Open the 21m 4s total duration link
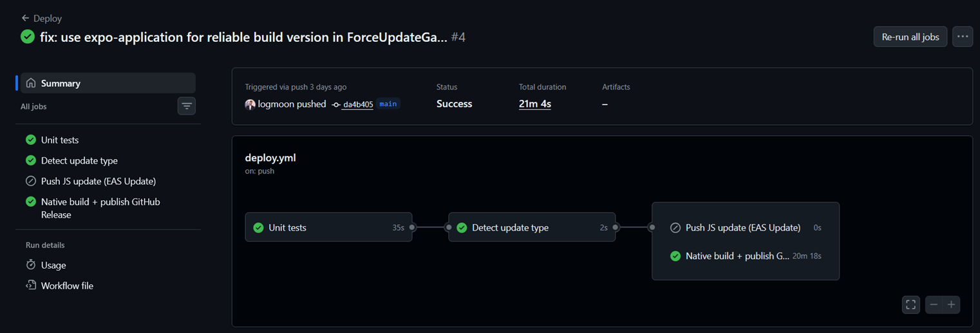The height and width of the screenshot is (333, 980). [534, 104]
